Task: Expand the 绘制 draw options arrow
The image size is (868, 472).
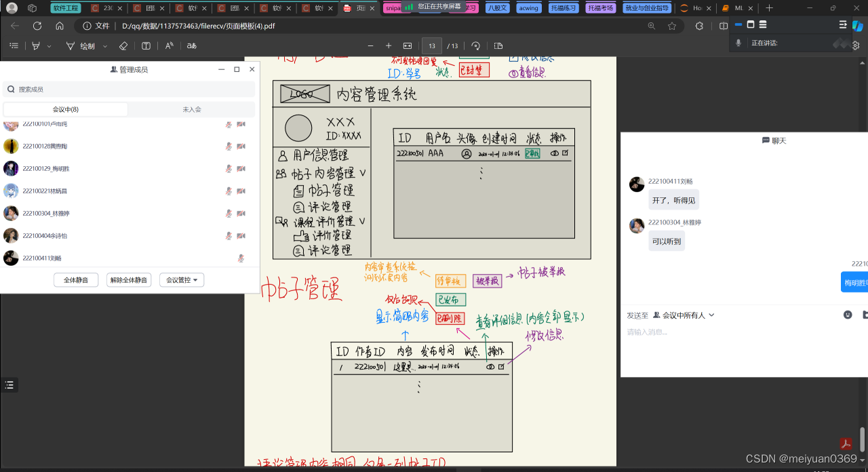Action: coord(104,46)
